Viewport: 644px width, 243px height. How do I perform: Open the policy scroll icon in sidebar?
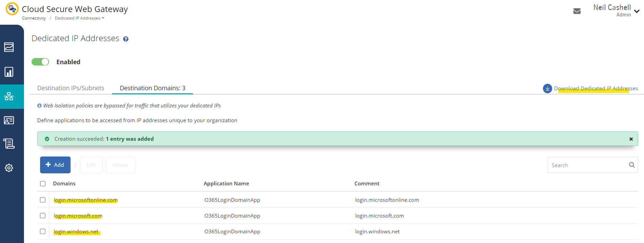(x=9, y=143)
